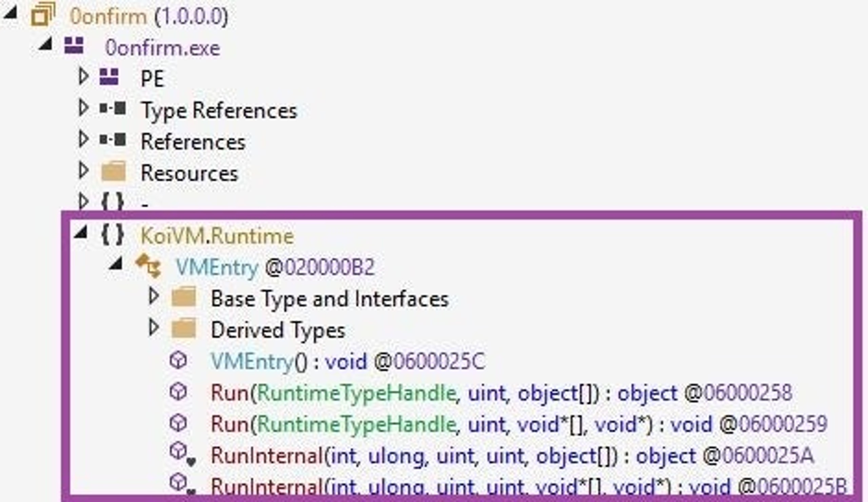The height and width of the screenshot is (502, 868).
Task: Click method icon for Run returning void
Action: pos(178,423)
